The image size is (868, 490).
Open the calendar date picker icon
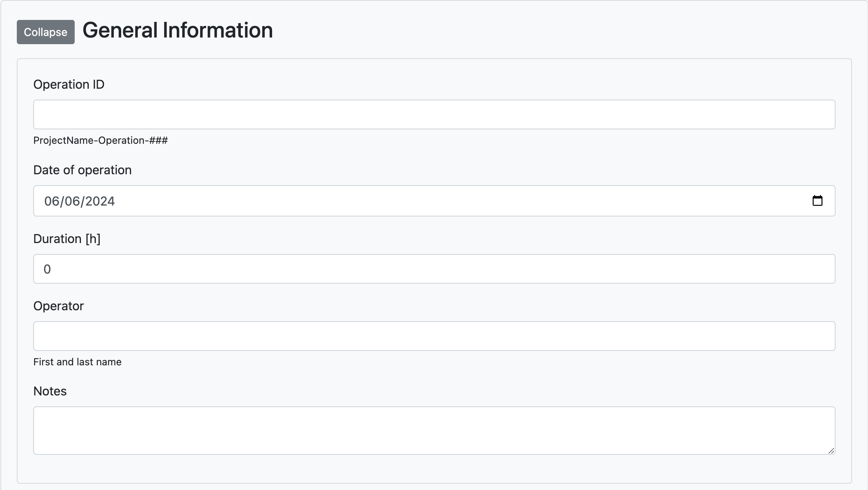click(x=817, y=201)
